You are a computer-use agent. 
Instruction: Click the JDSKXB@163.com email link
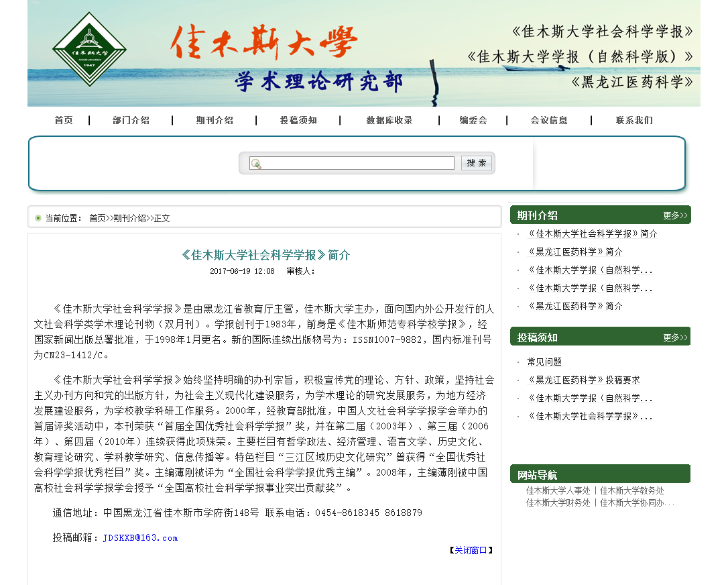tap(140, 538)
